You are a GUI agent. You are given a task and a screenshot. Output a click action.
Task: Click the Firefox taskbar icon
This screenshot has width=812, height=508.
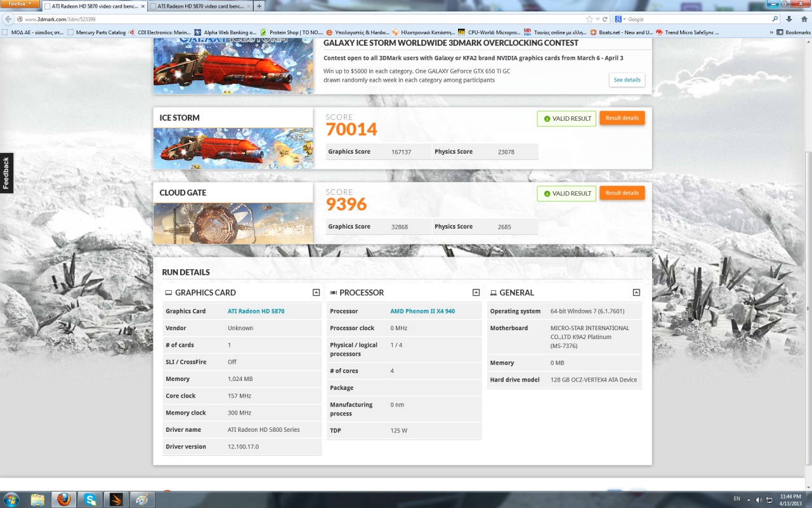[x=63, y=499]
